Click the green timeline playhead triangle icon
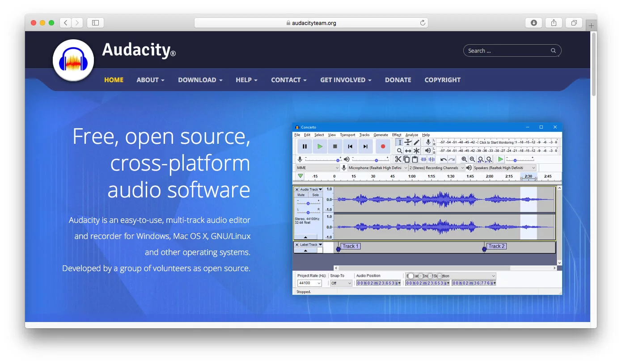Image resolution: width=622 pixels, height=364 pixels. tap(300, 176)
